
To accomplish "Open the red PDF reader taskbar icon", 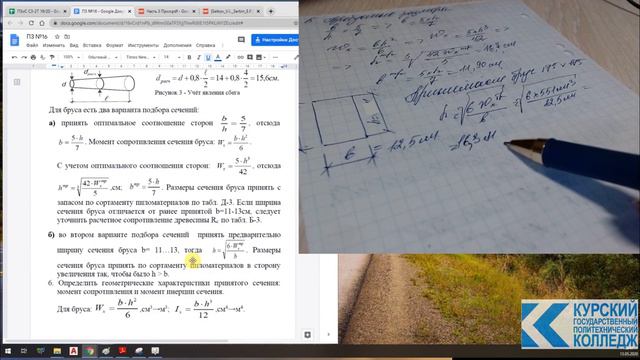I will coord(122,351).
